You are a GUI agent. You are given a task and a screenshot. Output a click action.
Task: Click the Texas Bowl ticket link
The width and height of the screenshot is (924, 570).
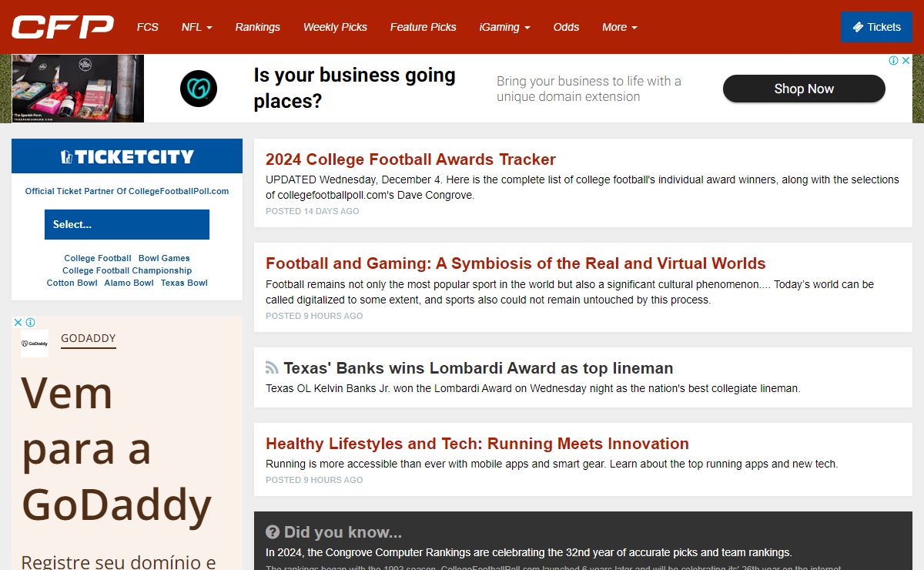(184, 283)
